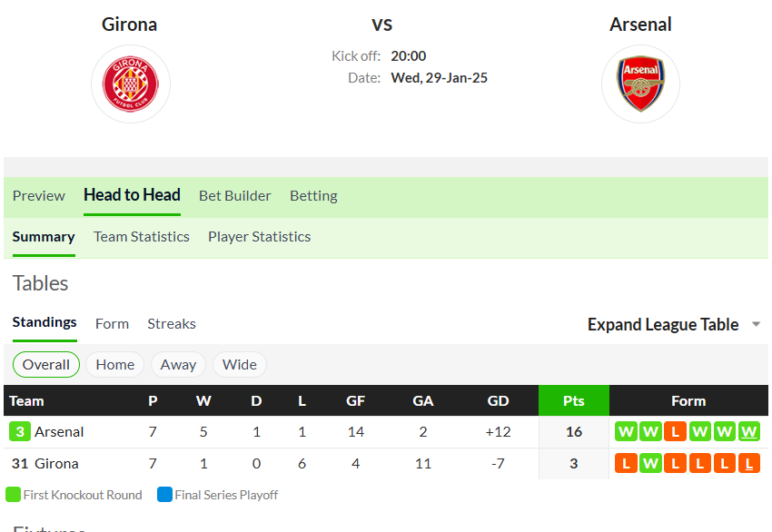Select the Away standings filter
The height and width of the screenshot is (532, 772).
coord(178,365)
